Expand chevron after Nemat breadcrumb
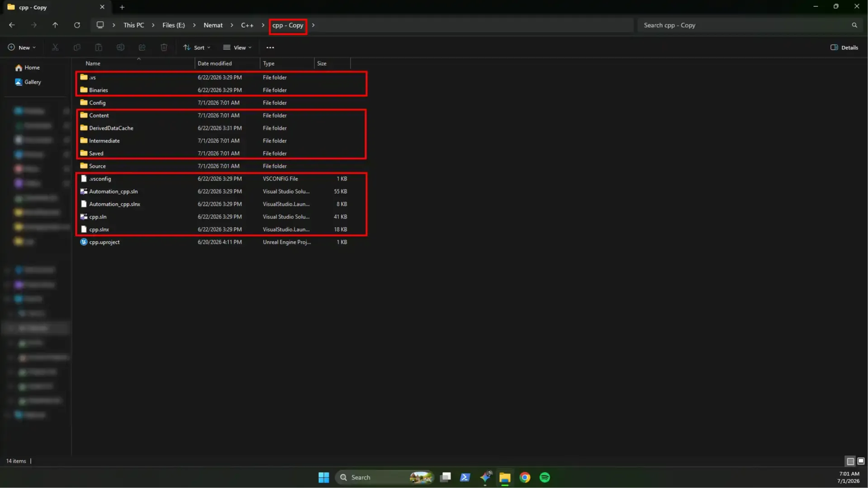 [232, 25]
